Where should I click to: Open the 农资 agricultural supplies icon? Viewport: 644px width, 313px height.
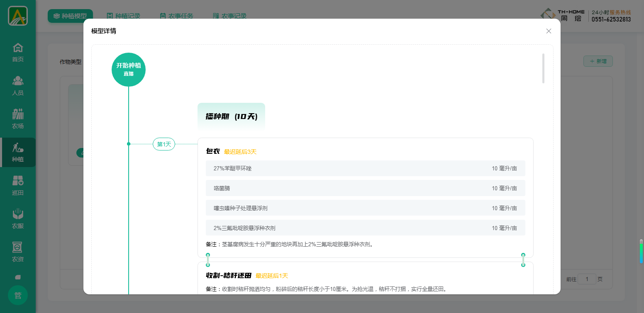tap(18, 248)
